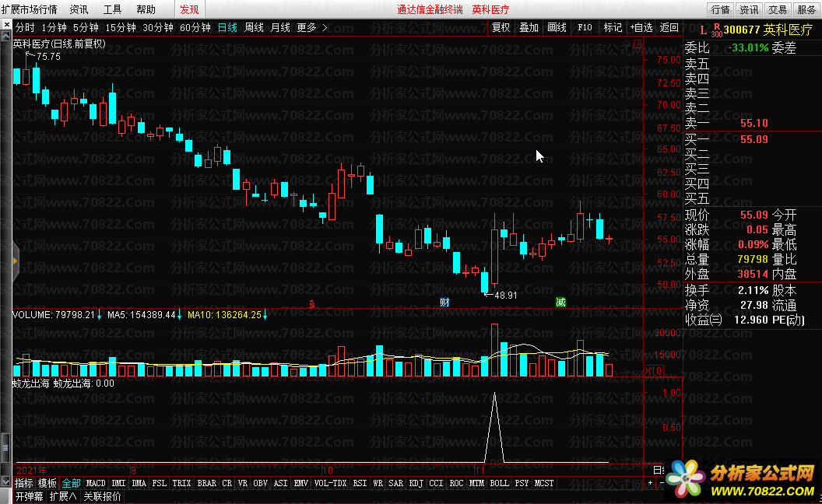Open the top-left 资讯 menu

[79, 9]
